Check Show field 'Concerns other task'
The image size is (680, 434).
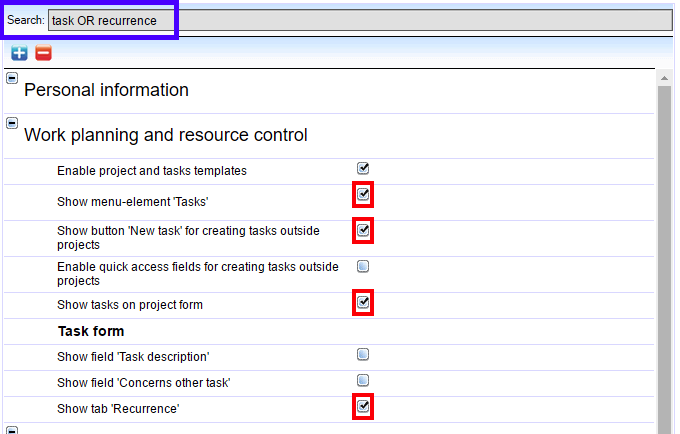click(x=363, y=380)
